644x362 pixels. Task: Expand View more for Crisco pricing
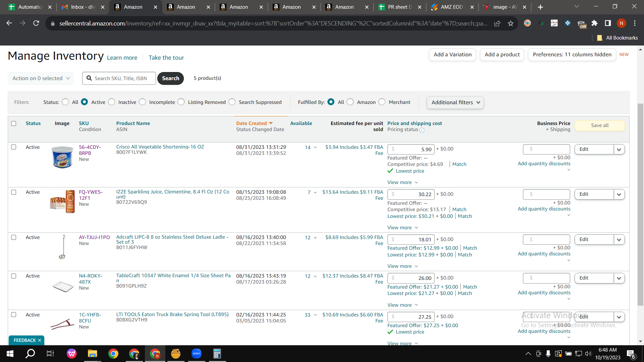click(402, 182)
